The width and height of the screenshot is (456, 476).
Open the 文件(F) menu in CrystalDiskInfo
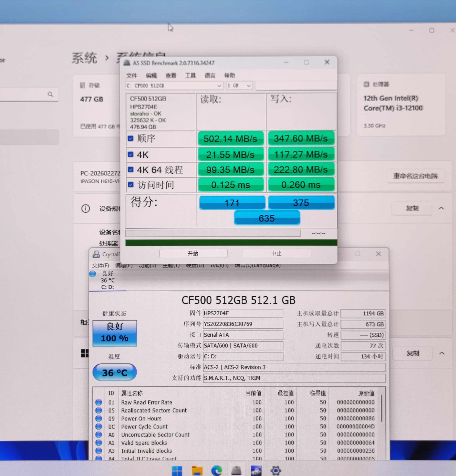click(100, 265)
